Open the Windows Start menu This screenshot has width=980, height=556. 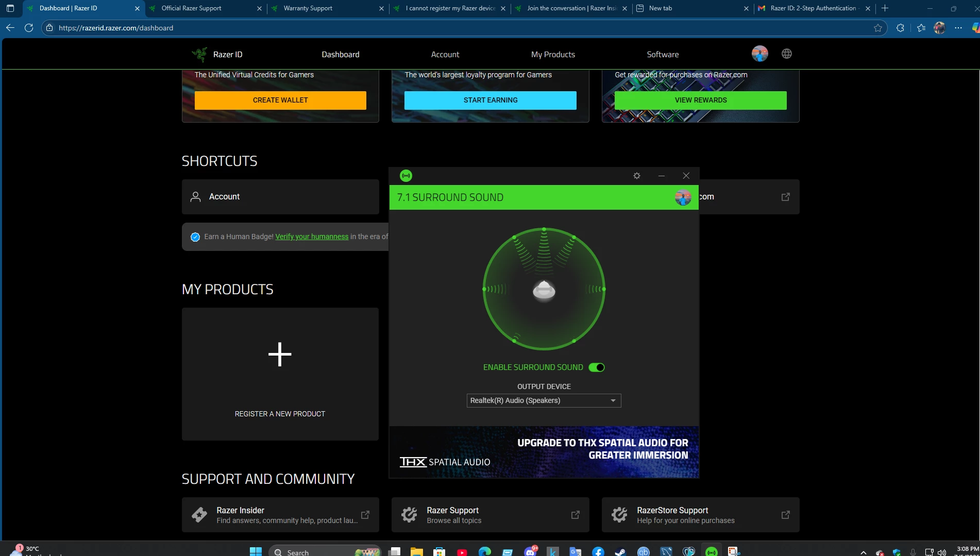point(256,551)
